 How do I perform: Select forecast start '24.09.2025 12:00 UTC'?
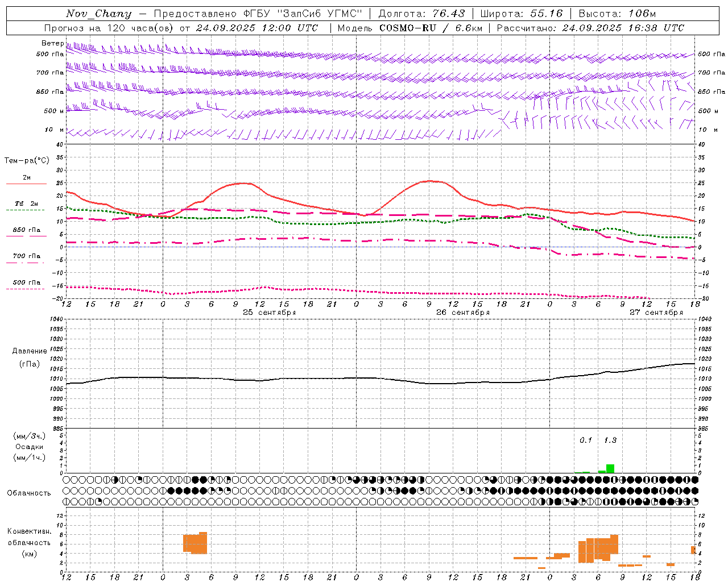[257, 28]
